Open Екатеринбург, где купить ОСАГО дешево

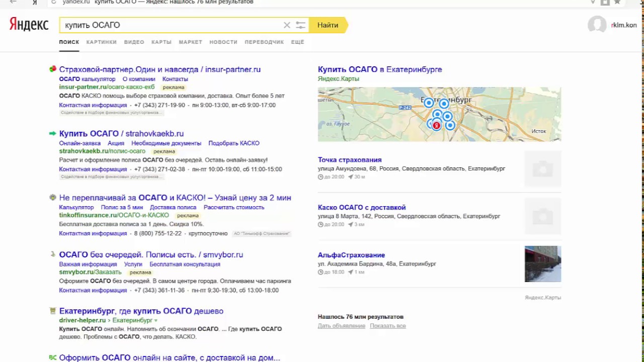coord(141,311)
